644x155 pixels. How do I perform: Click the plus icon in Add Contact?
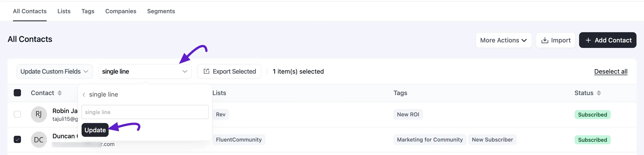pyautogui.click(x=588, y=40)
